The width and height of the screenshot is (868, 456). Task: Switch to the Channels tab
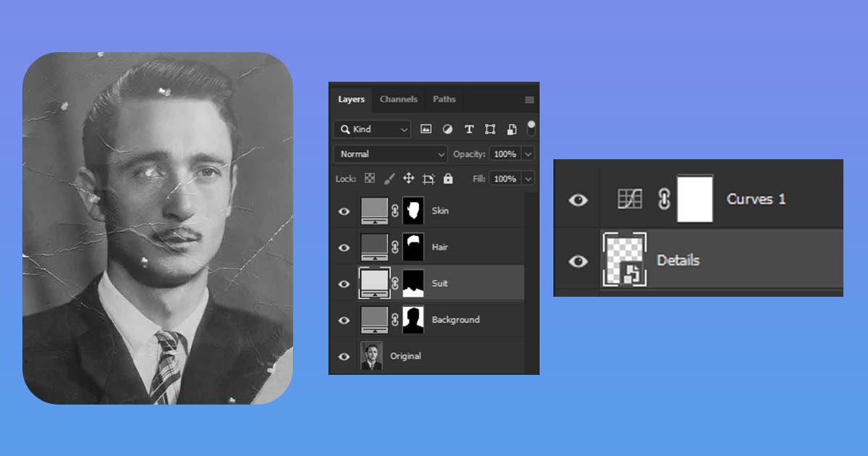399,99
